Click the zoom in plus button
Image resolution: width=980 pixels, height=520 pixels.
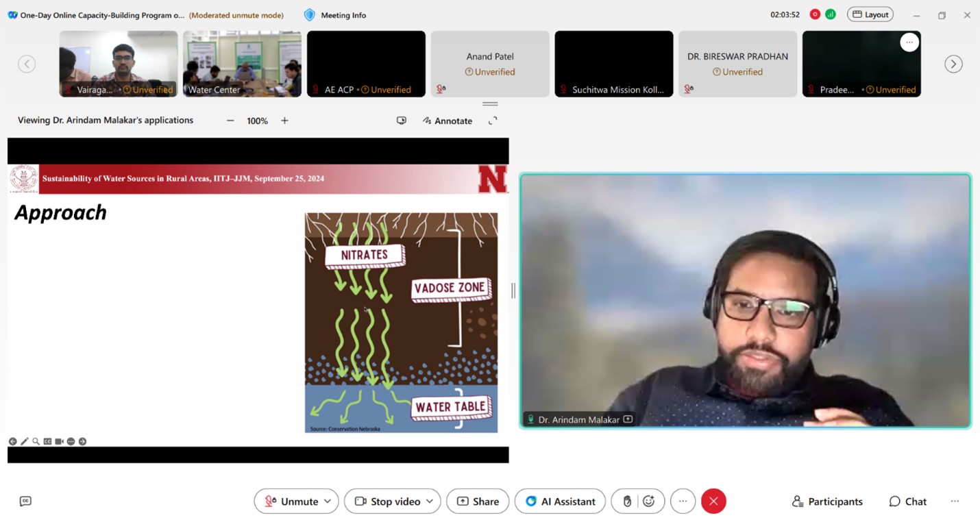(x=284, y=121)
